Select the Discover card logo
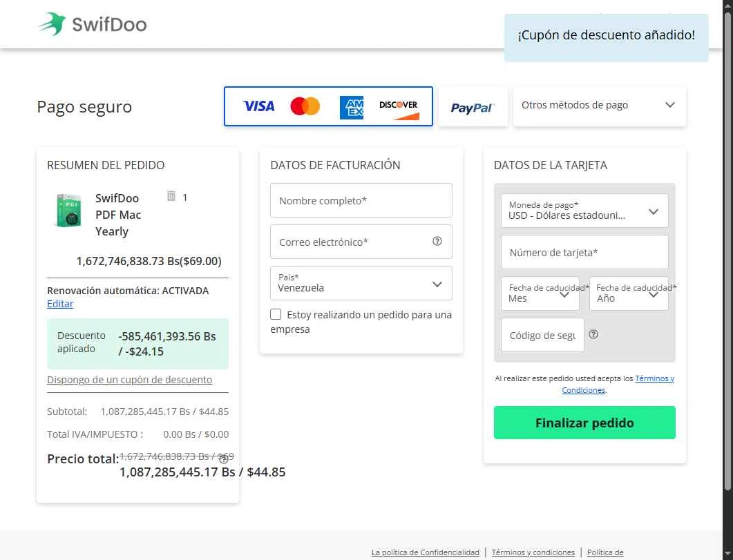Screen dimensions: 733x560 coord(399,109)
